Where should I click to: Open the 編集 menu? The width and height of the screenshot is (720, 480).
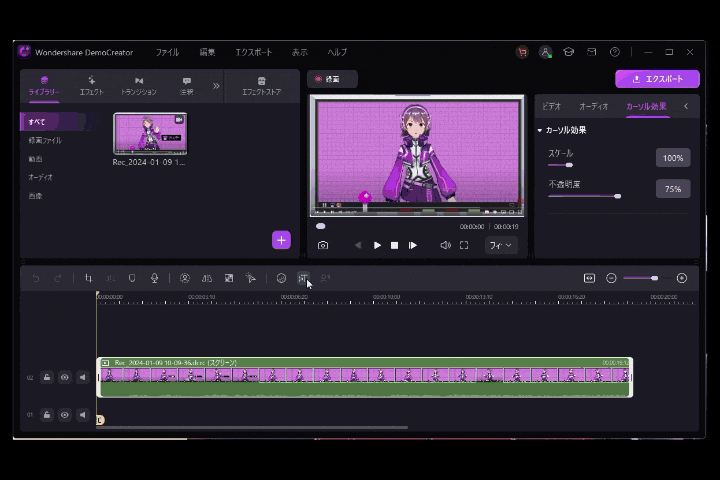(207, 52)
